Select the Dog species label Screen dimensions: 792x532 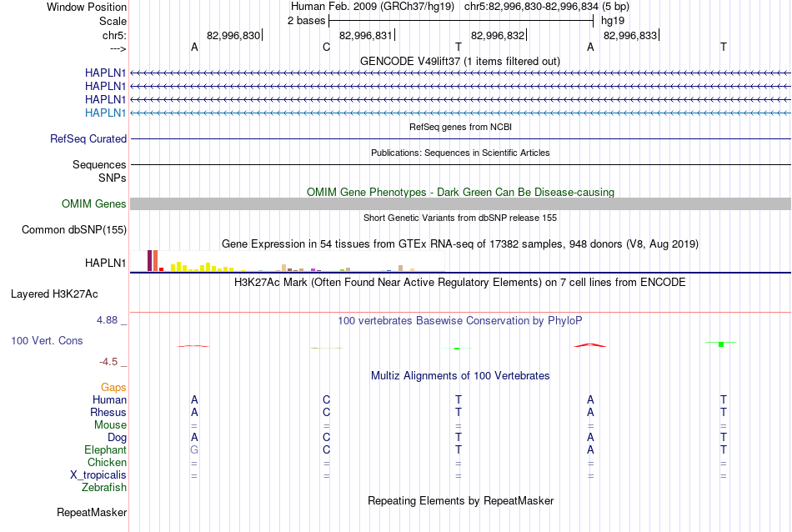click(x=117, y=438)
